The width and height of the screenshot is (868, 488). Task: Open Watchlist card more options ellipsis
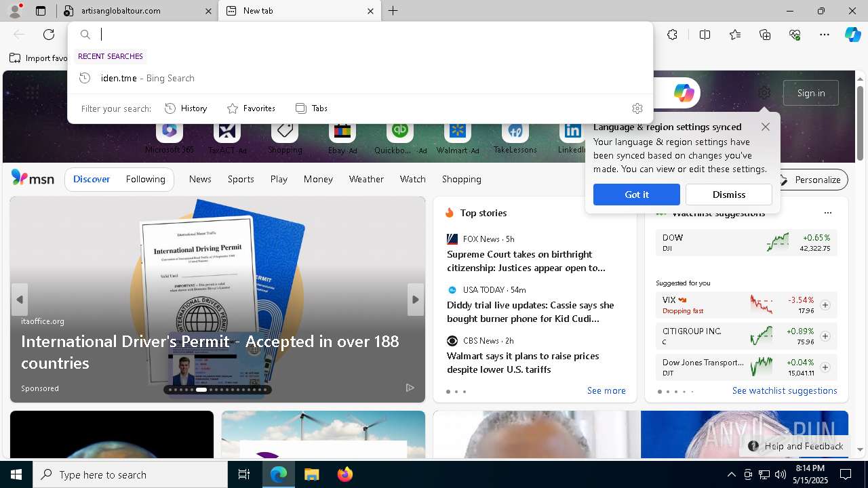point(827,213)
